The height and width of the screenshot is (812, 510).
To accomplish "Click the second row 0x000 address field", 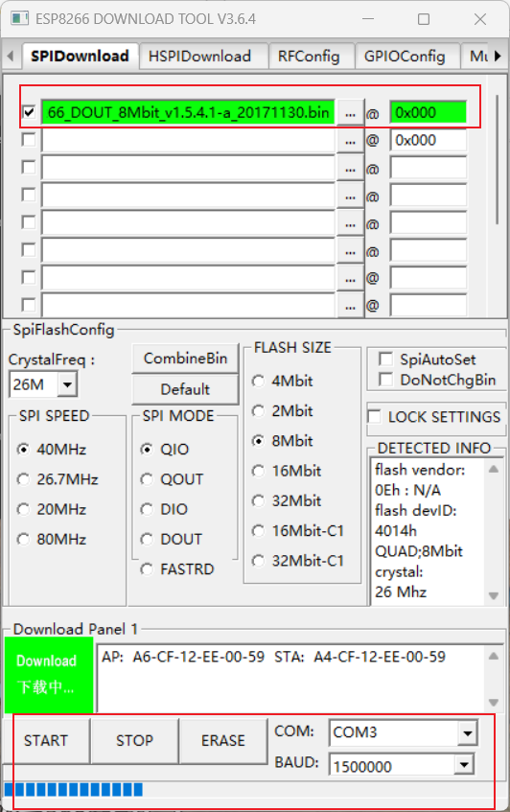I will (x=429, y=140).
